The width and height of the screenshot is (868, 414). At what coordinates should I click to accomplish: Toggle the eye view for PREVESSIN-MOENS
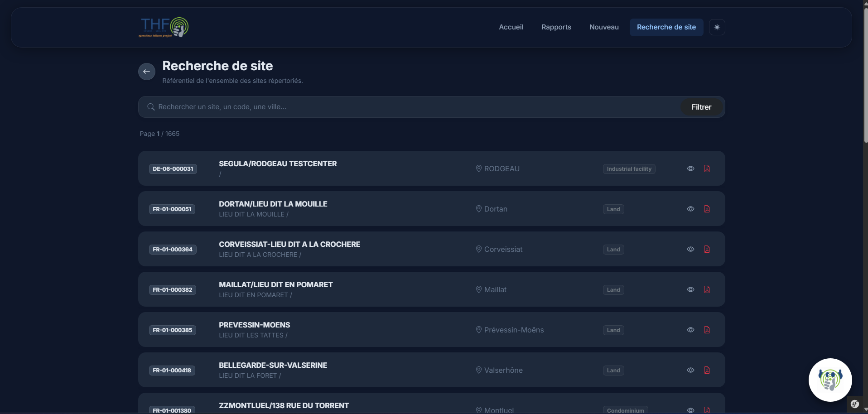coord(690,330)
